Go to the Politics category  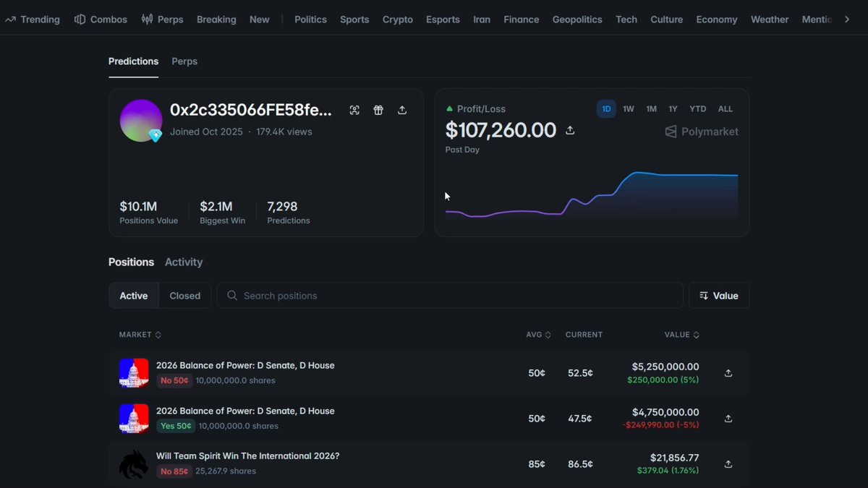pos(310,20)
